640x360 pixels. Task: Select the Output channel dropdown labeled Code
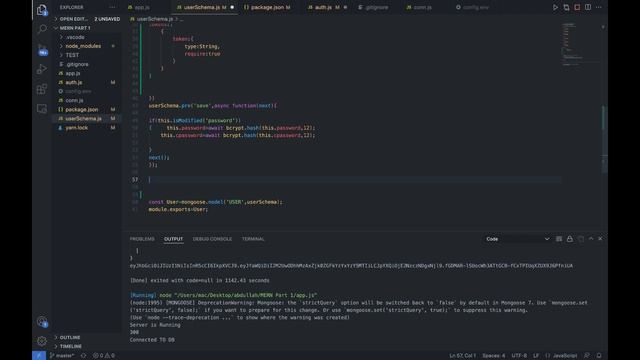coord(518,239)
